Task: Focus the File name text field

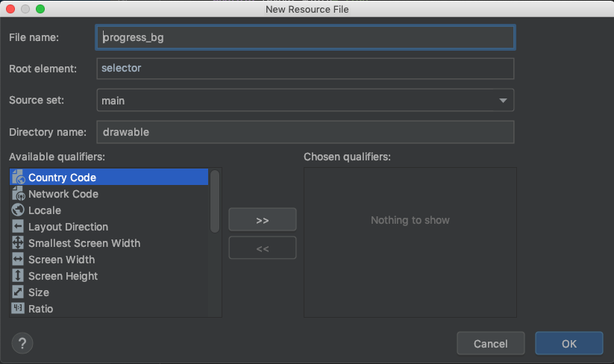Action: coord(305,37)
